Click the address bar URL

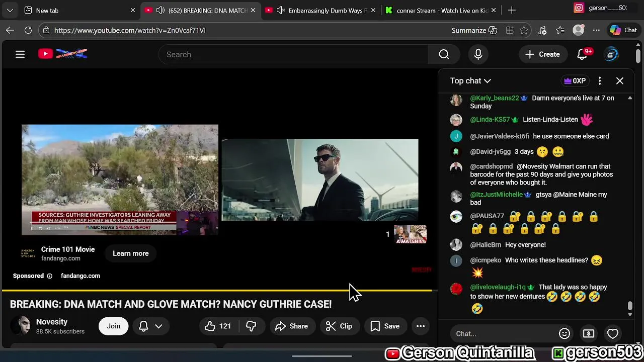[x=130, y=30]
